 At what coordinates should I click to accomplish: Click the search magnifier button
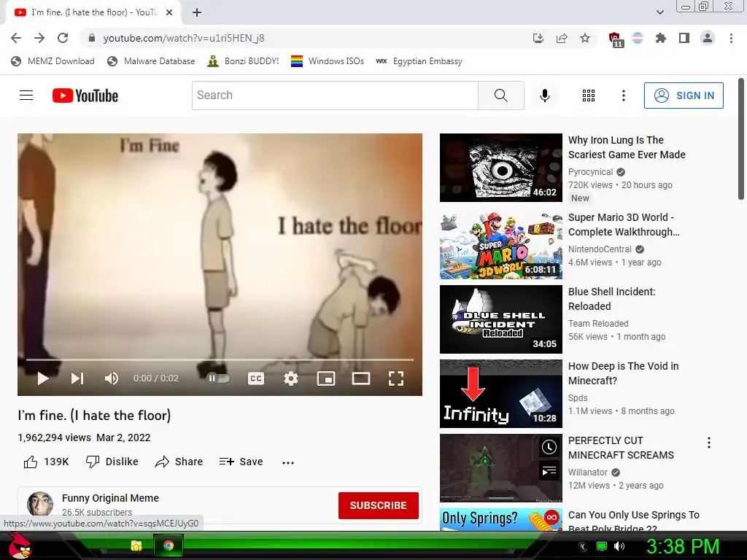pyautogui.click(x=500, y=96)
